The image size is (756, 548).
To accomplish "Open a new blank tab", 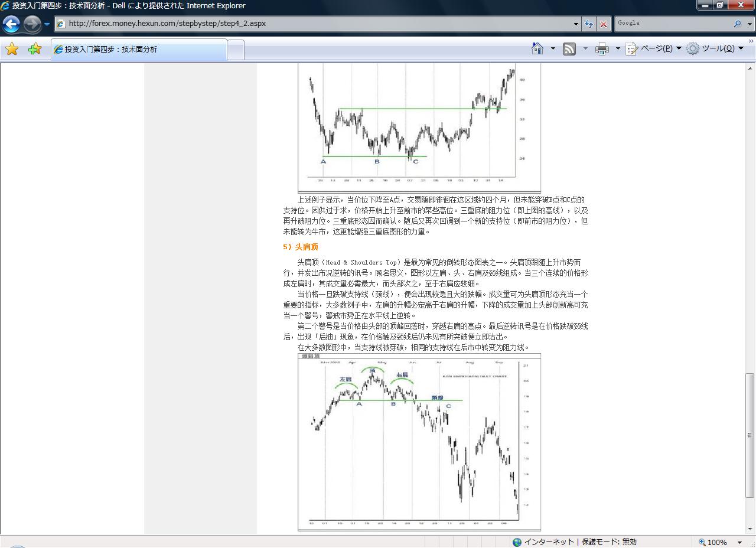I will pyautogui.click(x=236, y=50).
